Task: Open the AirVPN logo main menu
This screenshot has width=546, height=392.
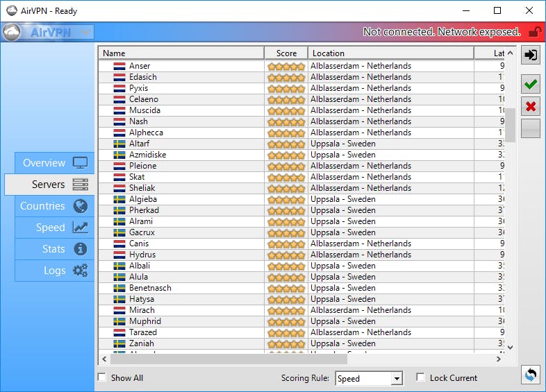Action: pyautogui.click(x=48, y=33)
